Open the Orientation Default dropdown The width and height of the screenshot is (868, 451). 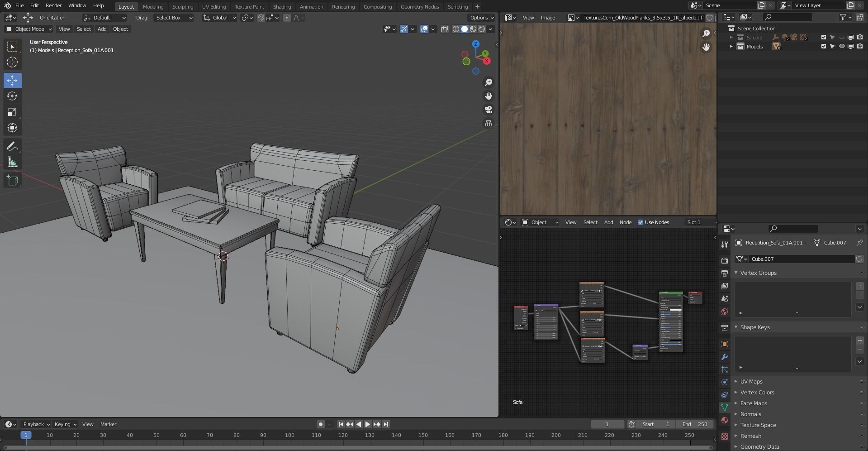coord(104,18)
